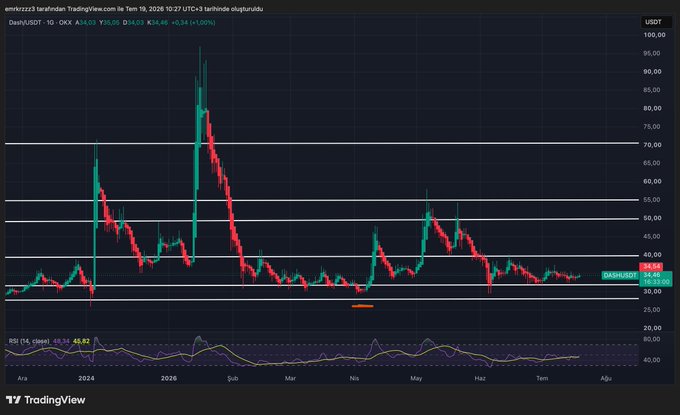The width and height of the screenshot is (680, 415).
Task: Click the Ağu label on time axis
Action: click(606, 379)
